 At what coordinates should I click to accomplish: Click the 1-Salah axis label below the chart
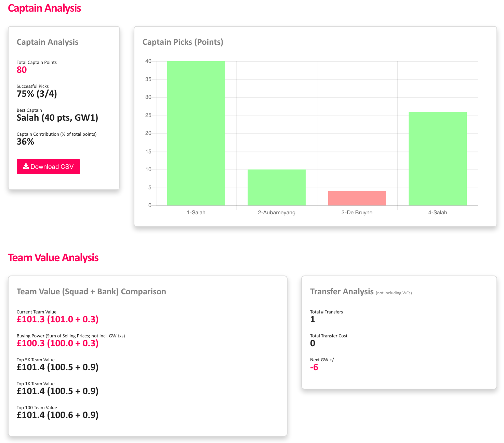tap(196, 212)
